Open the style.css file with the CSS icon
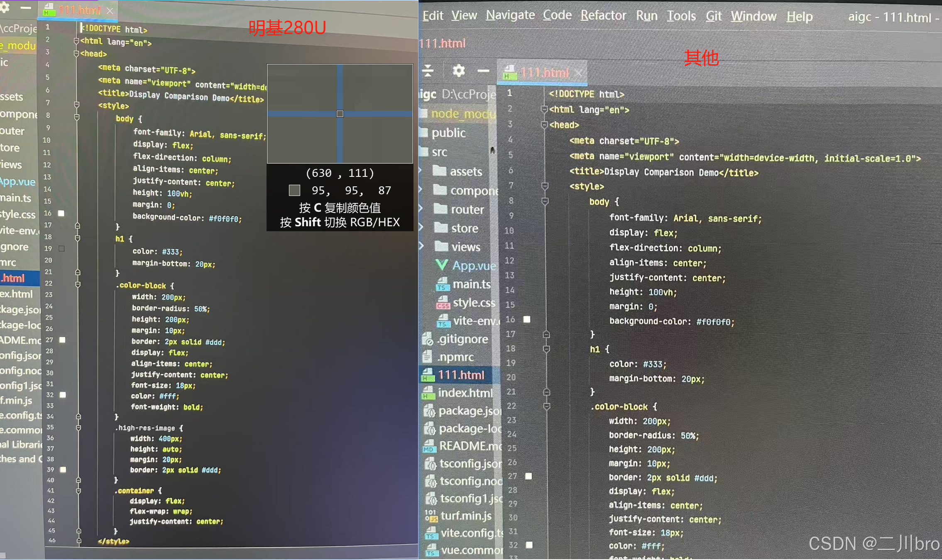The width and height of the screenshot is (942, 560). click(x=473, y=303)
